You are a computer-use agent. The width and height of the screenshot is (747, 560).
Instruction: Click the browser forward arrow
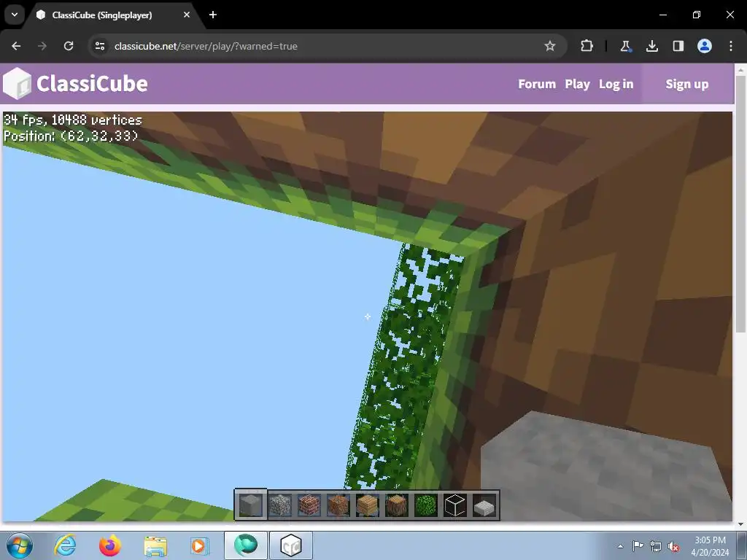42,46
